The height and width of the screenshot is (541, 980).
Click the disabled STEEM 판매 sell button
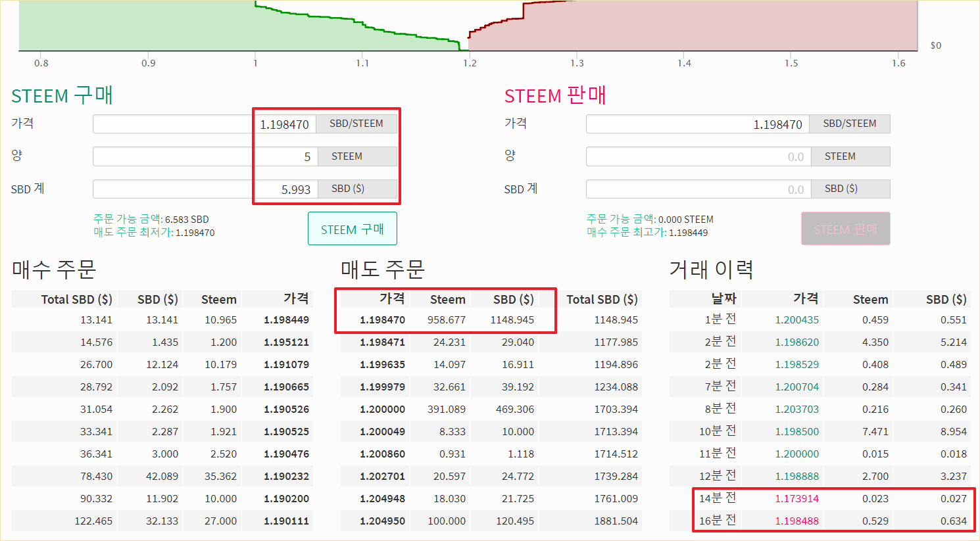[846, 229]
